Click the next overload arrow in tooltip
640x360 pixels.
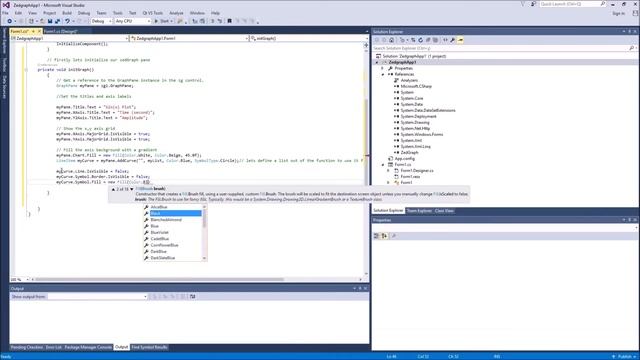132,189
